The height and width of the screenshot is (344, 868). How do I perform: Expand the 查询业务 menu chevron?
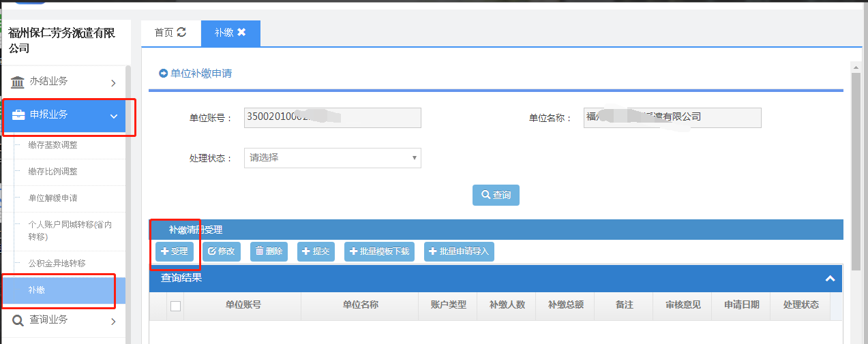113,321
